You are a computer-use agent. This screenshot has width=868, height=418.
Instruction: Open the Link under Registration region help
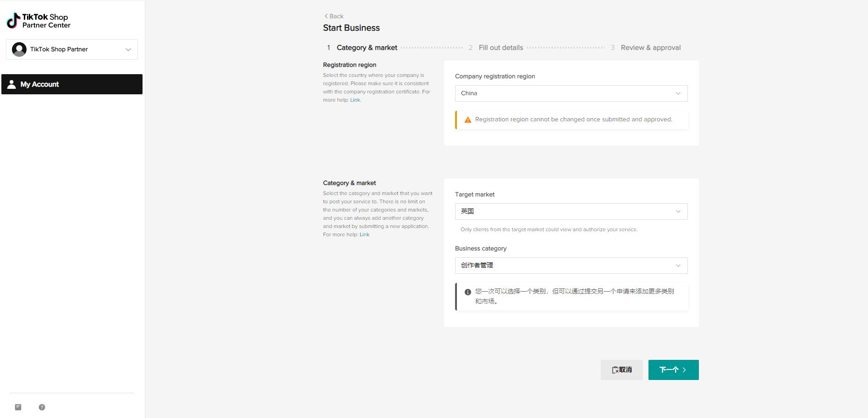pyautogui.click(x=355, y=100)
